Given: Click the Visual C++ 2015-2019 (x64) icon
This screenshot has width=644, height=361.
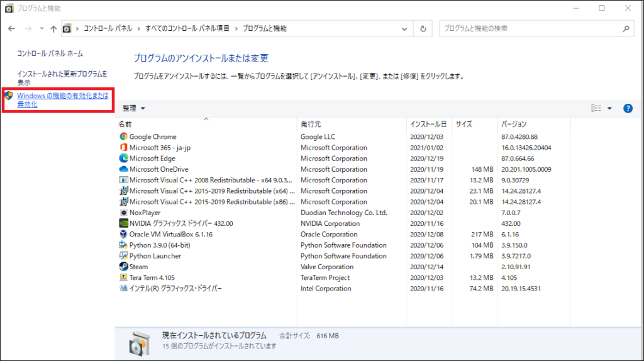Looking at the screenshot, I should pyautogui.click(x=123, y=191).
